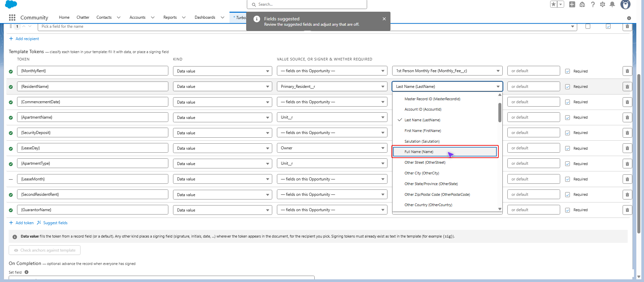644x282 pixels.
Task: Open the Help question mark icon
Action: point(593,4)
